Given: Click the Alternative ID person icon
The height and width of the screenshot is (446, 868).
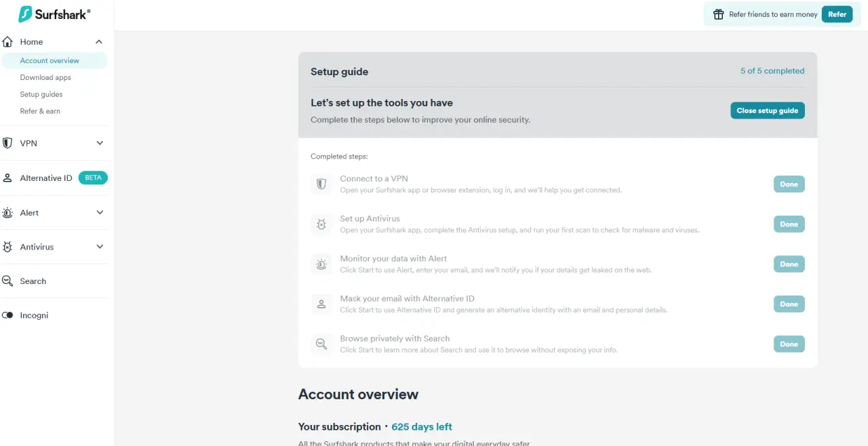Looking at the screenshot, I should [x=8, y=178].
